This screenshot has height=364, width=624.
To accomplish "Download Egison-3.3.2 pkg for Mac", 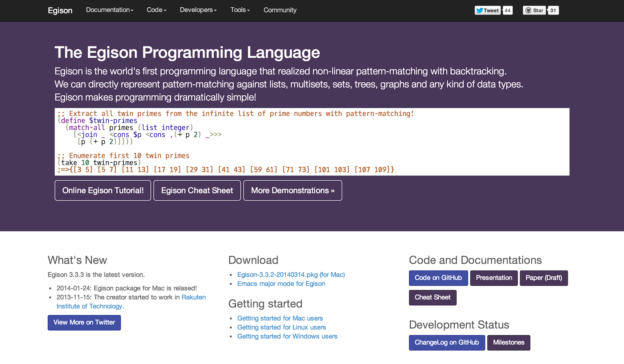I will [291, 275].
